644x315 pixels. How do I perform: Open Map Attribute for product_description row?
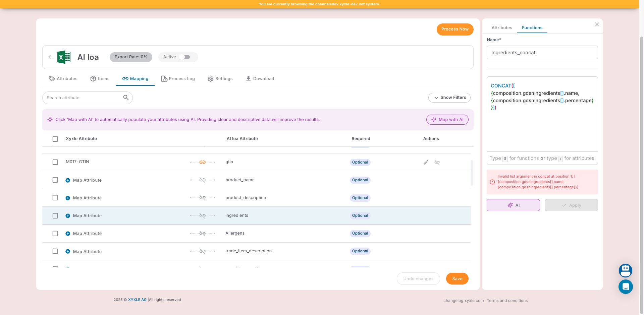click(87, 198)
